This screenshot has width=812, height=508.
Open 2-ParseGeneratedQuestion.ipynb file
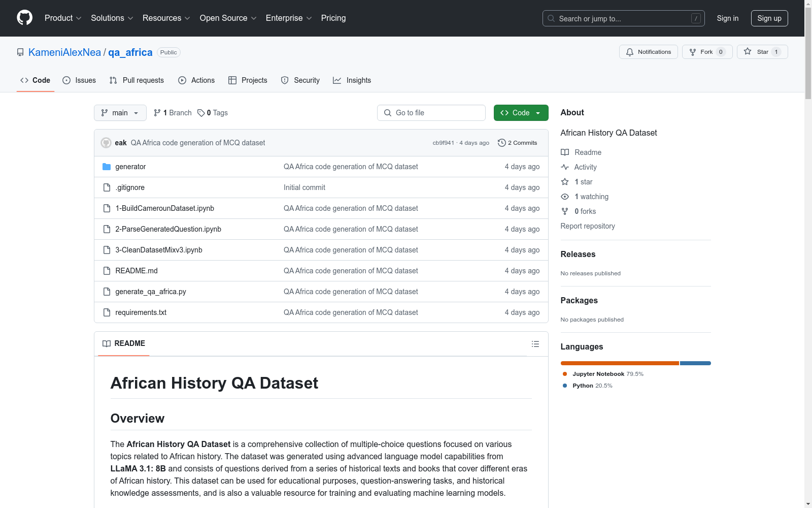[x=168, y=229]
